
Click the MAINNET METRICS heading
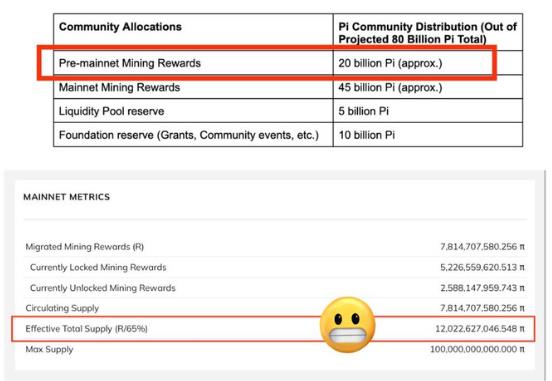pyautogui.click(x=67, y=197)
